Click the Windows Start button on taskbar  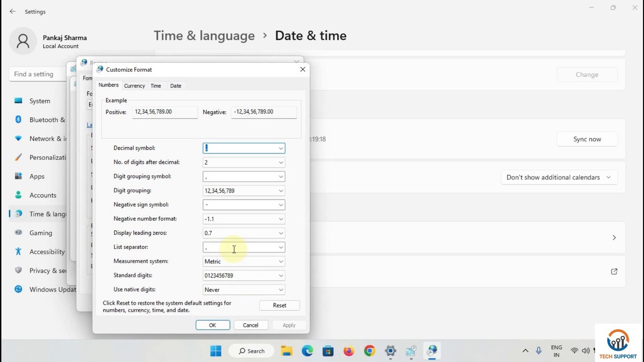(216, 351)
